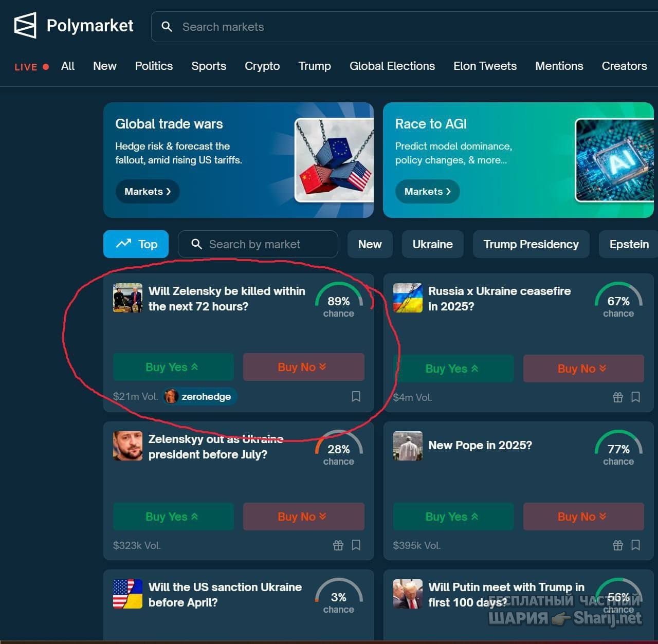Switch to the Sports category
This screenshot has height=644, width=658.
coord(209,66)
